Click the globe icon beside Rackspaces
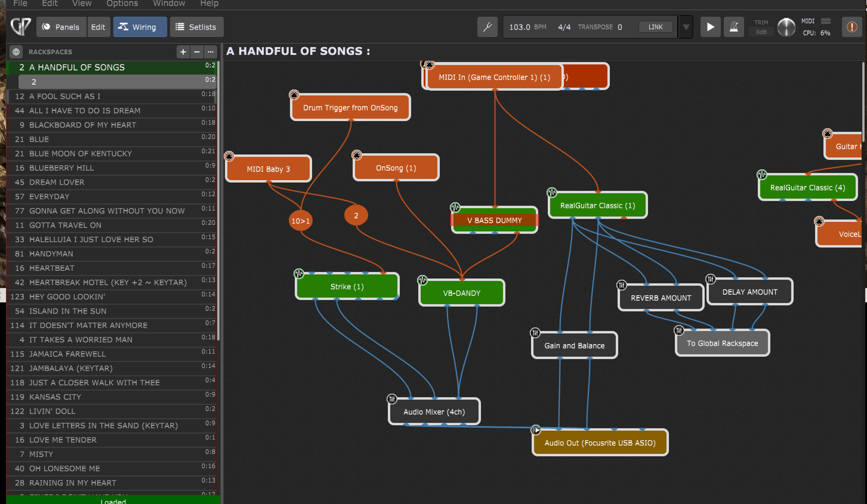Screen dimensions: 867x504 [16, 52]
